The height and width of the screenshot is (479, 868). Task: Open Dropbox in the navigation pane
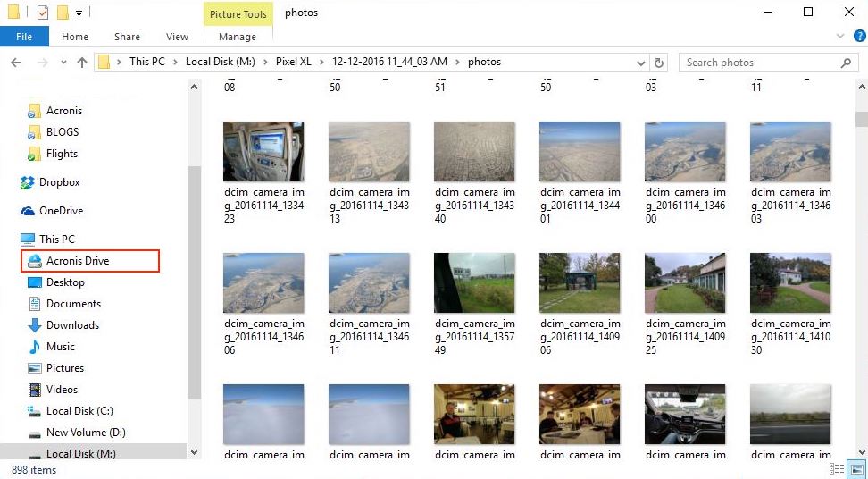59,182
